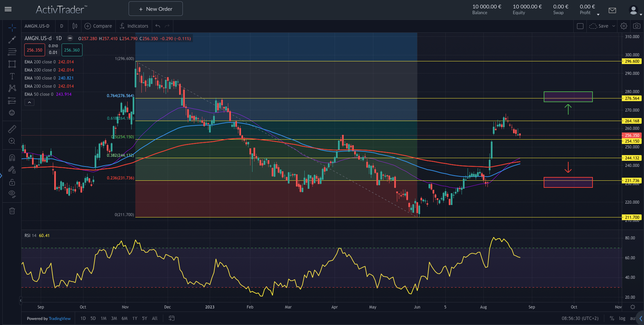Open the Indicators dialog
This screenshot has height=325, width=644.
coord(134,26)
